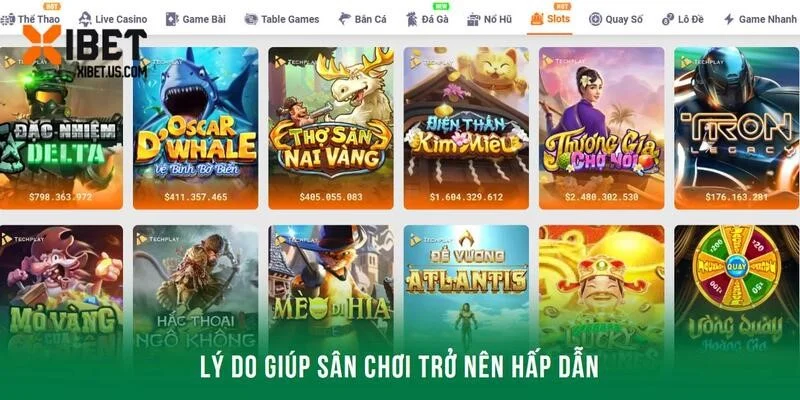Launch the Thợ Săn Nai Vàng game
This screenshot has width=800, height=400.
[331, 128]
